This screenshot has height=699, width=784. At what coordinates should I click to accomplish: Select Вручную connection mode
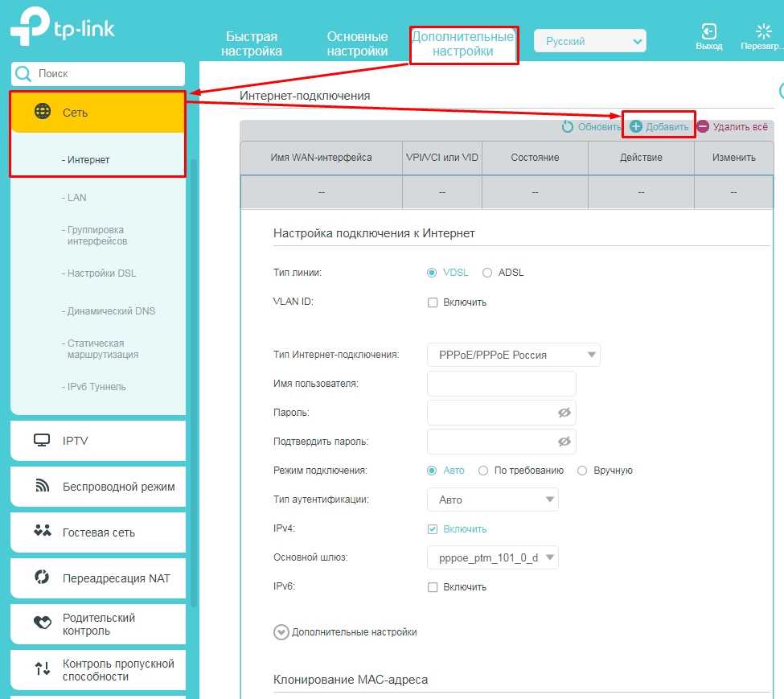(582, 471)
